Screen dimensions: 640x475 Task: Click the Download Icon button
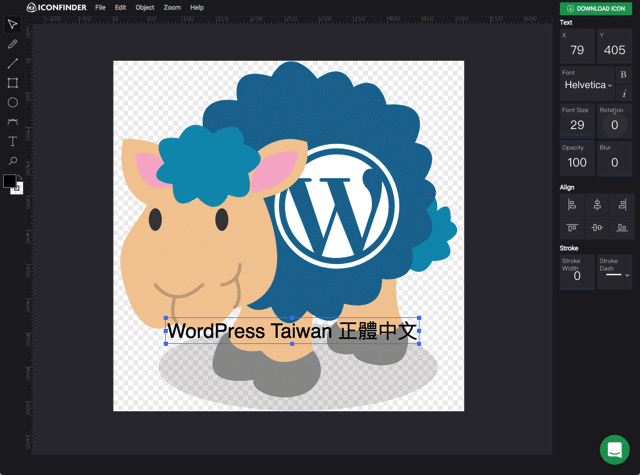pos(595,8)
